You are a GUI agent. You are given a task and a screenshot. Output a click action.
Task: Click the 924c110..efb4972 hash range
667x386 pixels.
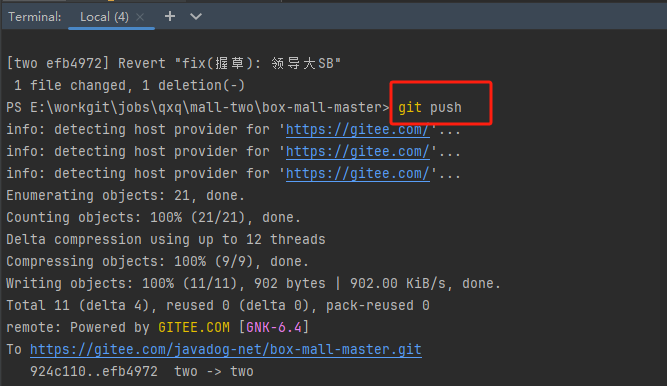click(x=94, y=372)
